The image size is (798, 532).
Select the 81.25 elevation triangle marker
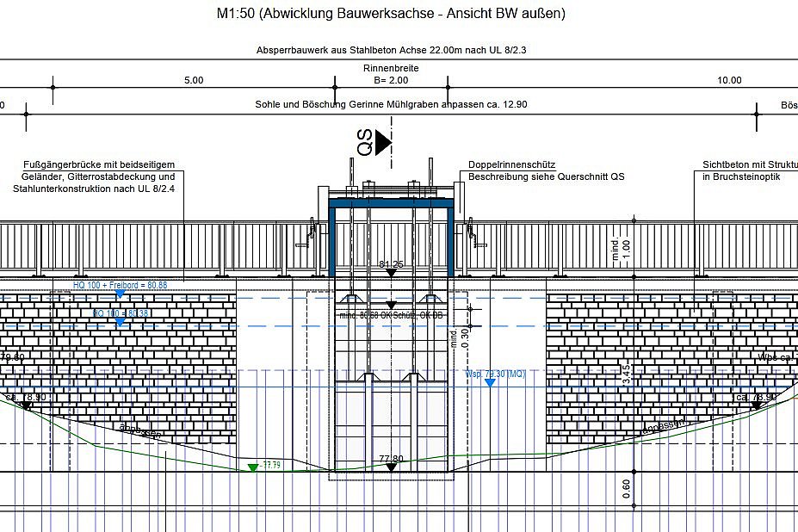(391, 273)
